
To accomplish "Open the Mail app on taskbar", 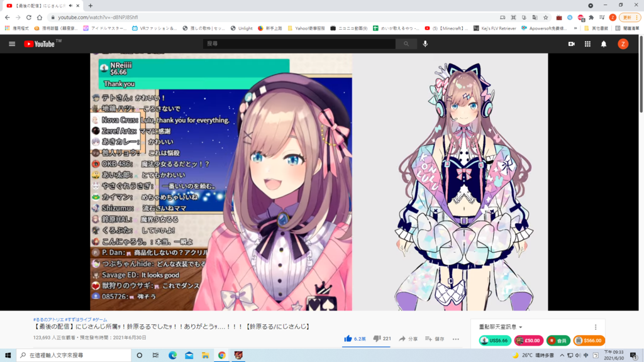I will (x=189, y=355).
